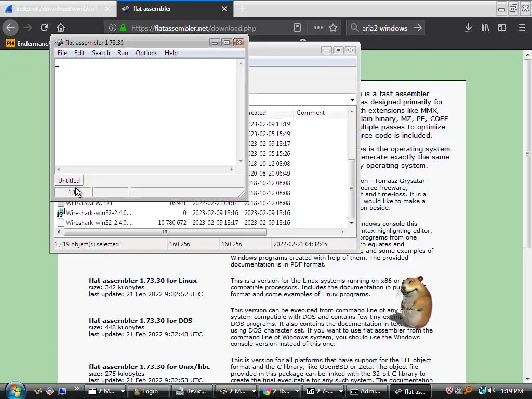
Task: Sort by Comment column header
Action: point(319,113)
